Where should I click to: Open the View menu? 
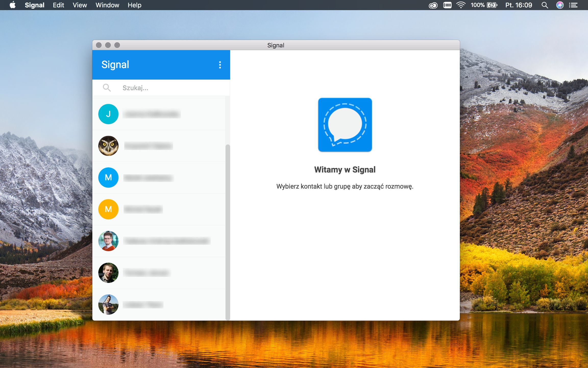click(80, 5)
